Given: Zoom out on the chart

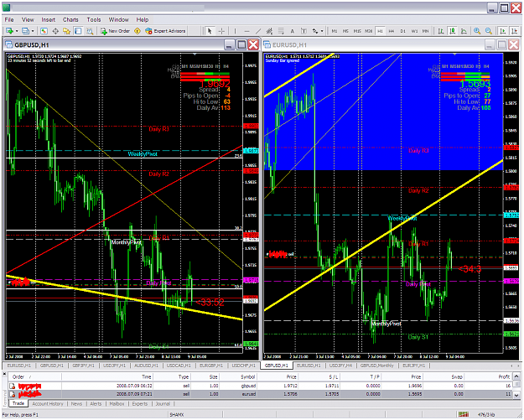Looking at the screenshot, I should point(489,31).
